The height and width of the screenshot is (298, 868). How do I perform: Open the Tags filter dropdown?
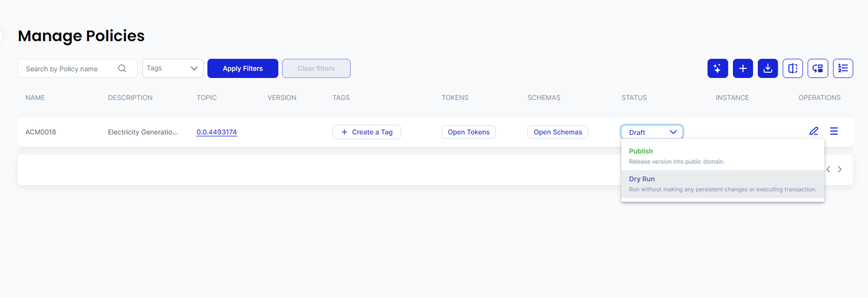click(172, 68)
